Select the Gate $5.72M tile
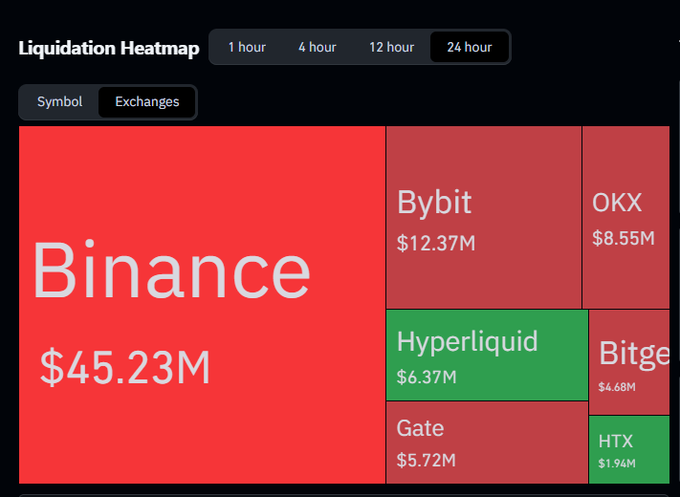The height and width of the screenshot is (497, 680). point(487,442)
